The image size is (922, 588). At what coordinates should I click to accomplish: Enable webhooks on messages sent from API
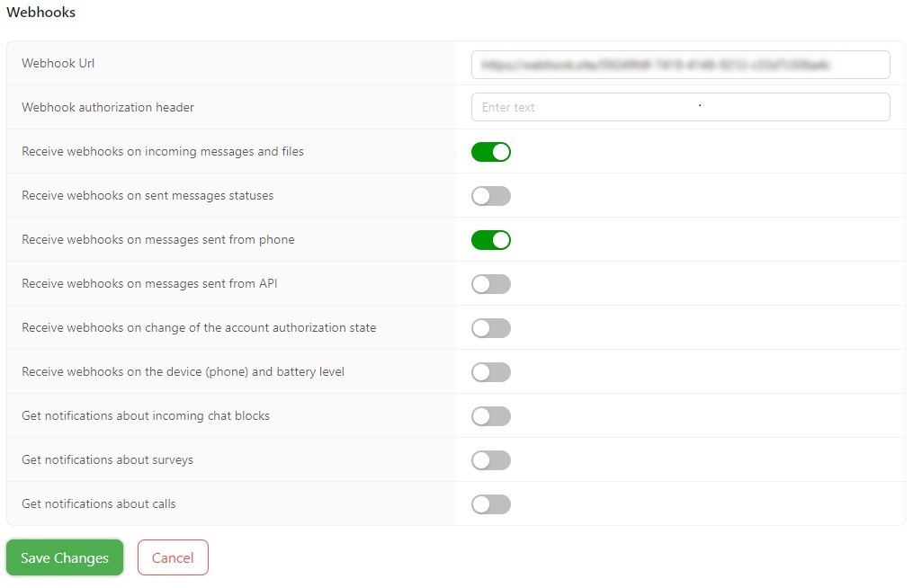pyautogui.click(x=490, y=283)
